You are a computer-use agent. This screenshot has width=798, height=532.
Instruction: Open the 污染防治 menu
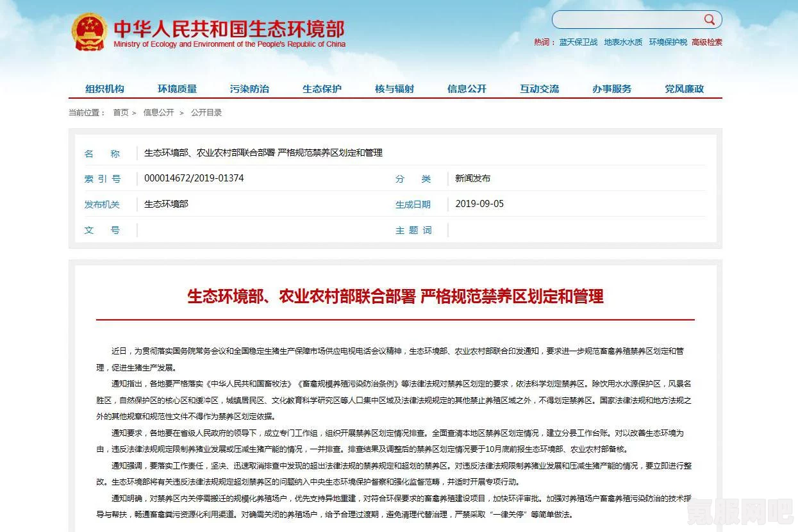tap(250, 89)
